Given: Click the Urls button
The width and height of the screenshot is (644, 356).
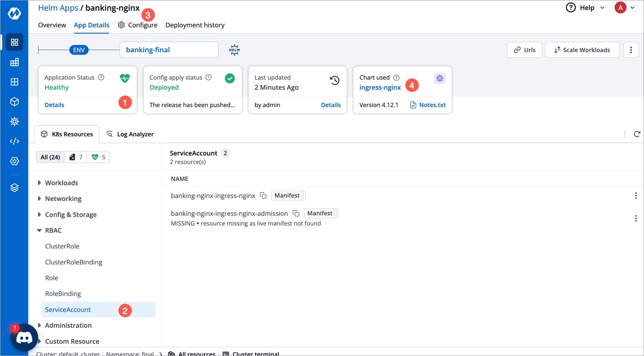Looking at the screenshot, I should [524, 50].
